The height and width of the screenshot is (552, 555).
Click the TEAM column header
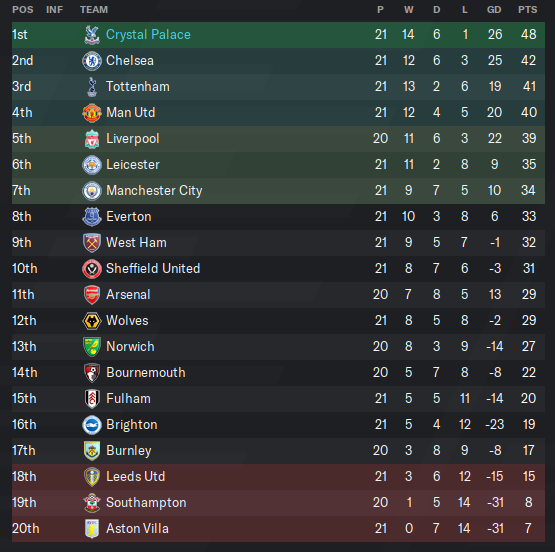pyautogui.click(x=94, y=10)
